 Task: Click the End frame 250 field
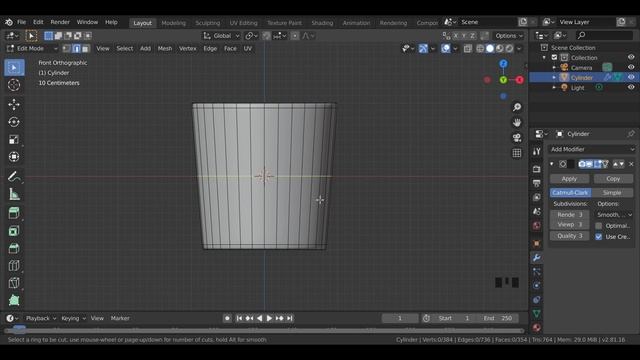(x=498, y=318)
